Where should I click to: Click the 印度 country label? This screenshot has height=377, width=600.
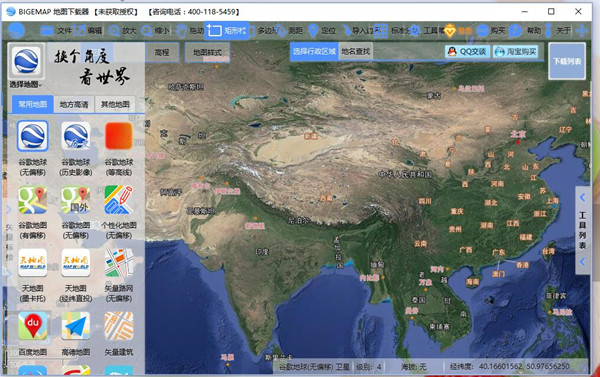point(262,251)
